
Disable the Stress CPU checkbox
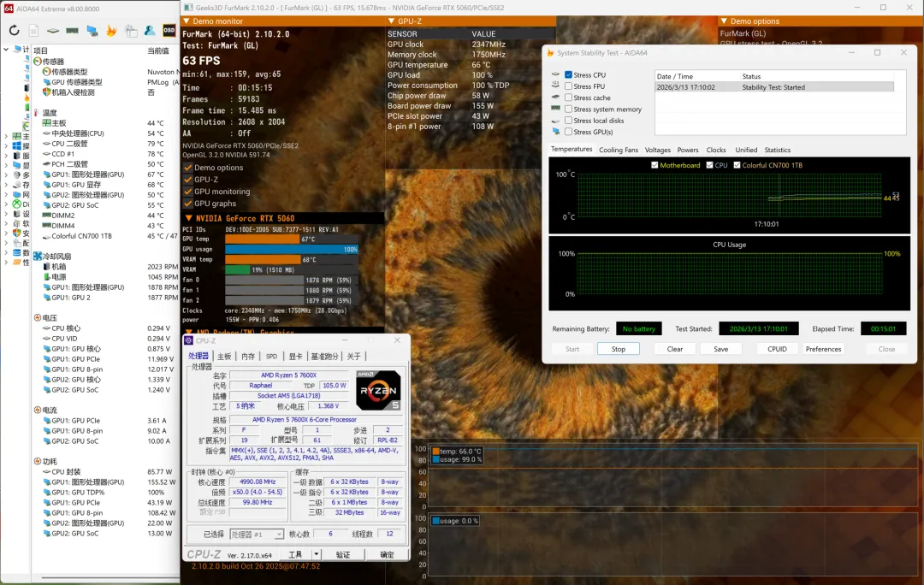(x=569, y=74)
